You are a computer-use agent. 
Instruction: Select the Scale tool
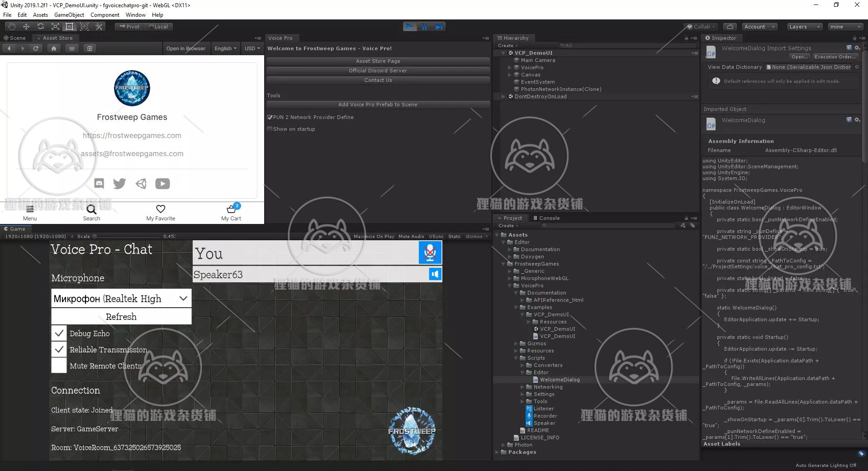[55, 27]
